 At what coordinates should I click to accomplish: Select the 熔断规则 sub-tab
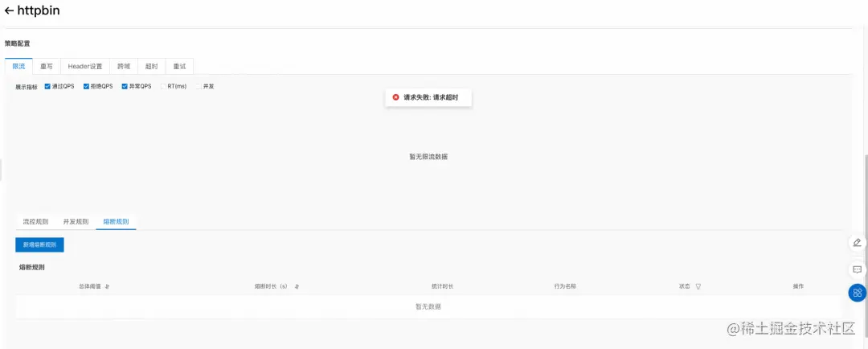tap(116, 222)
